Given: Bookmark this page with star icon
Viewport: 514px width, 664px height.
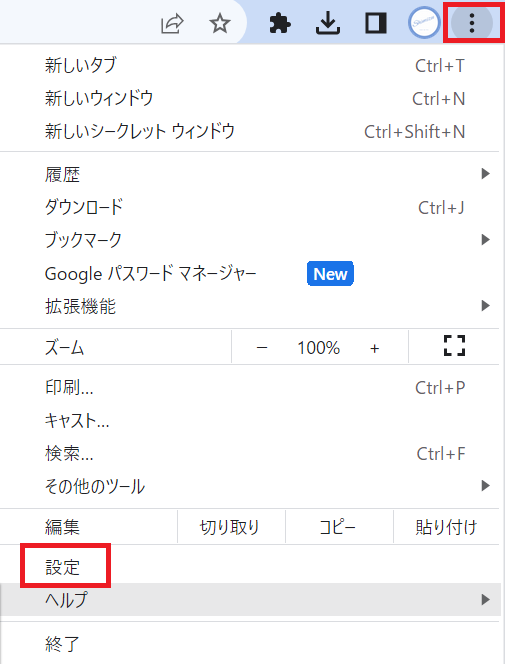Looking at the screenshot, I should (x=220, y=23).
